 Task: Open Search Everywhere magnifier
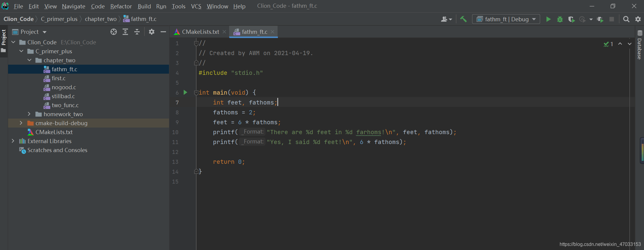(626, 19)
